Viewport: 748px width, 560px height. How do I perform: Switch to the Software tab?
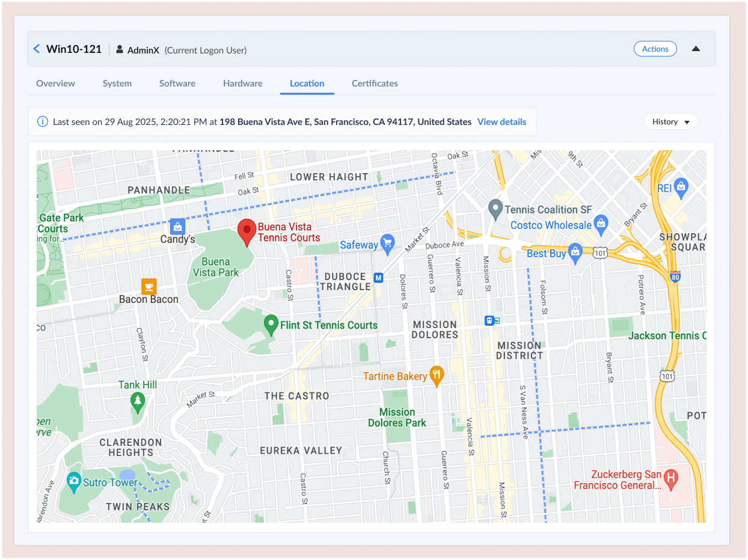[x=177, y=84]
